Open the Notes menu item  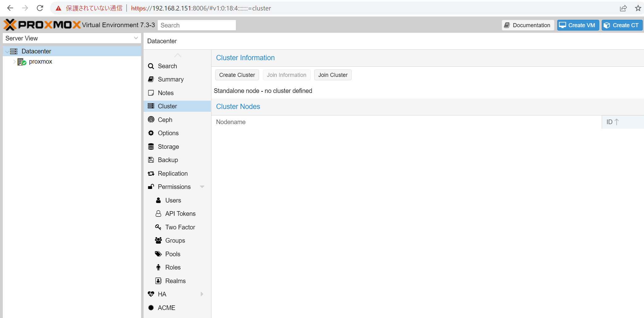177,93
